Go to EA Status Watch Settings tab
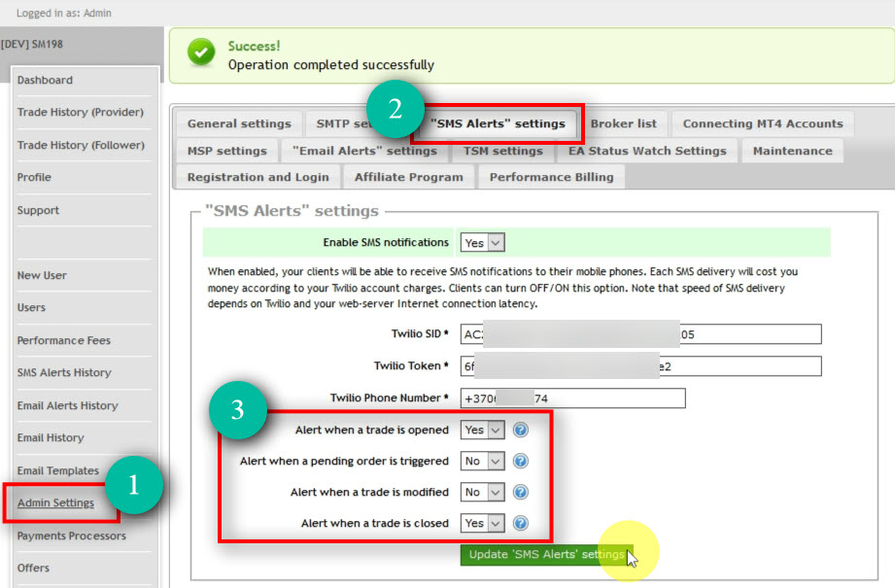The height and width of the screenshot is (588, 895). (647, 151)
